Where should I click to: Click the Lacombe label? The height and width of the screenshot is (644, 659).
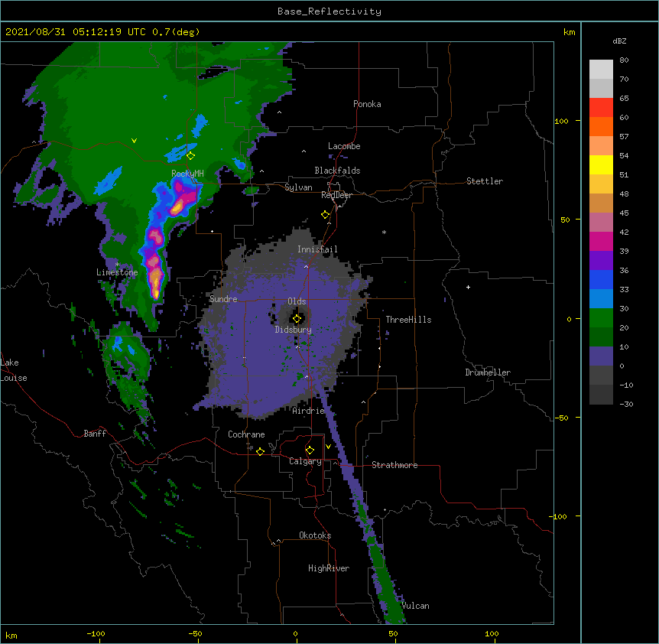pyautogui.click(x=344, y=146)
